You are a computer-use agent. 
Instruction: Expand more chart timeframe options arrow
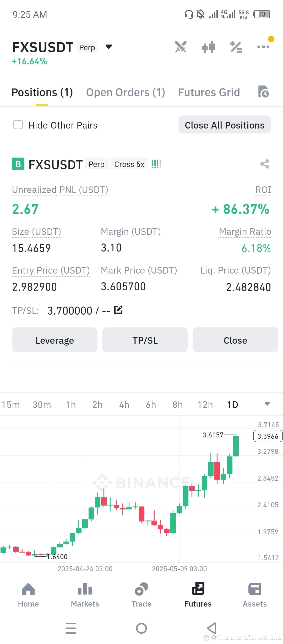(267, 404)
